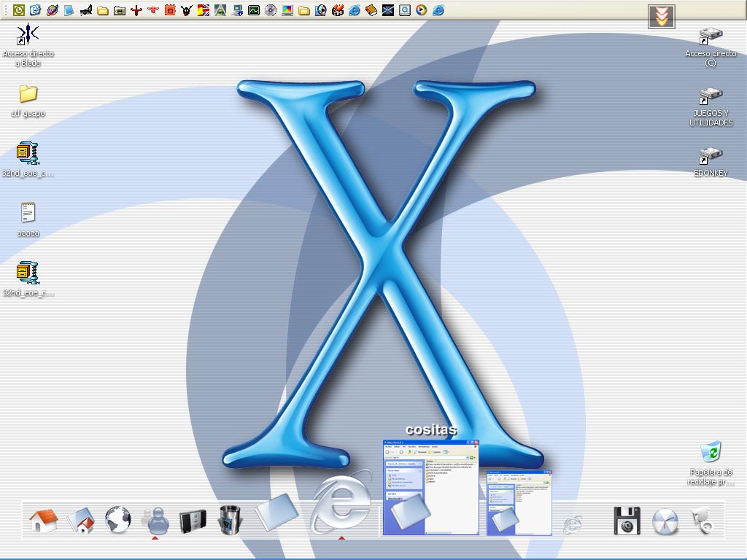Open the floppy disk icon in dock
This screenshot has width=747, height=560.
pos(627,521)
